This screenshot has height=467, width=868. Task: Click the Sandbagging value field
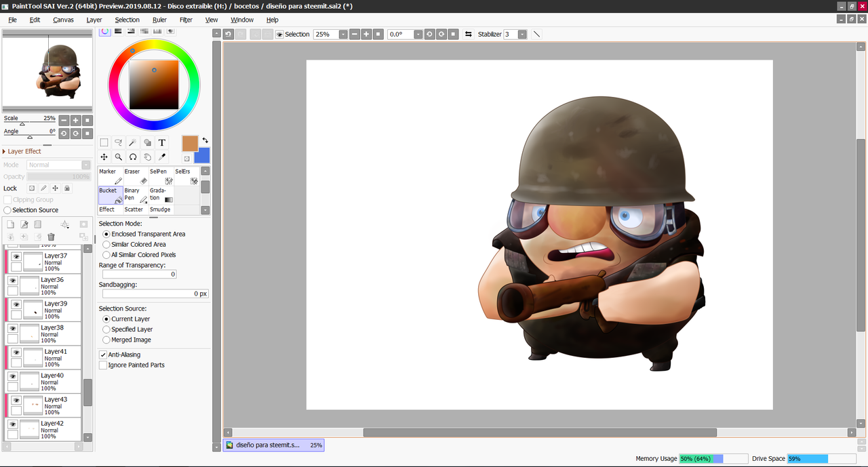click(155, 294)
